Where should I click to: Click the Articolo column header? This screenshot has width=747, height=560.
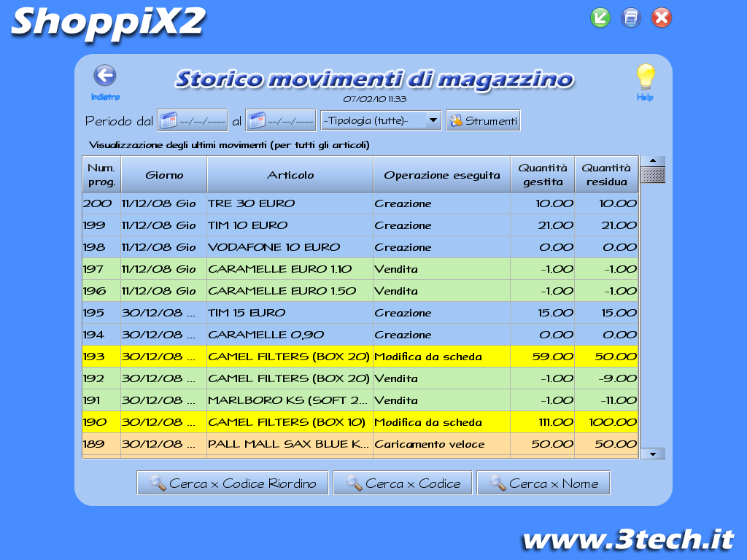290,175
